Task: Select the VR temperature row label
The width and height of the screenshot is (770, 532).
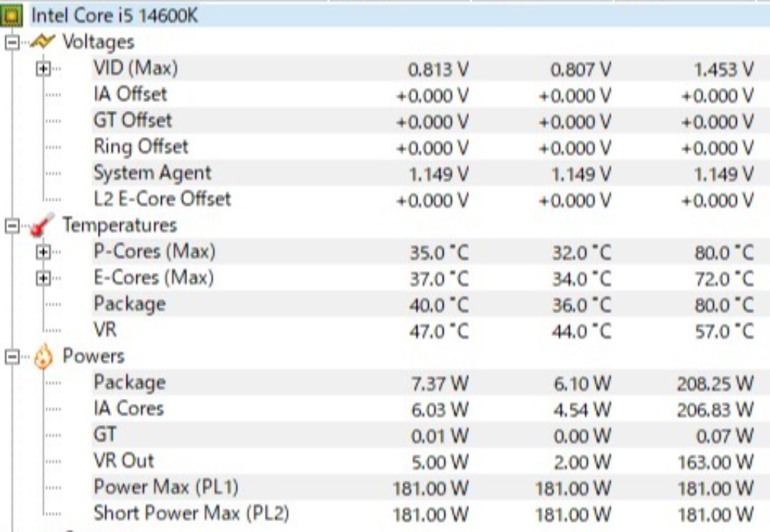Action: coord(105,330)
